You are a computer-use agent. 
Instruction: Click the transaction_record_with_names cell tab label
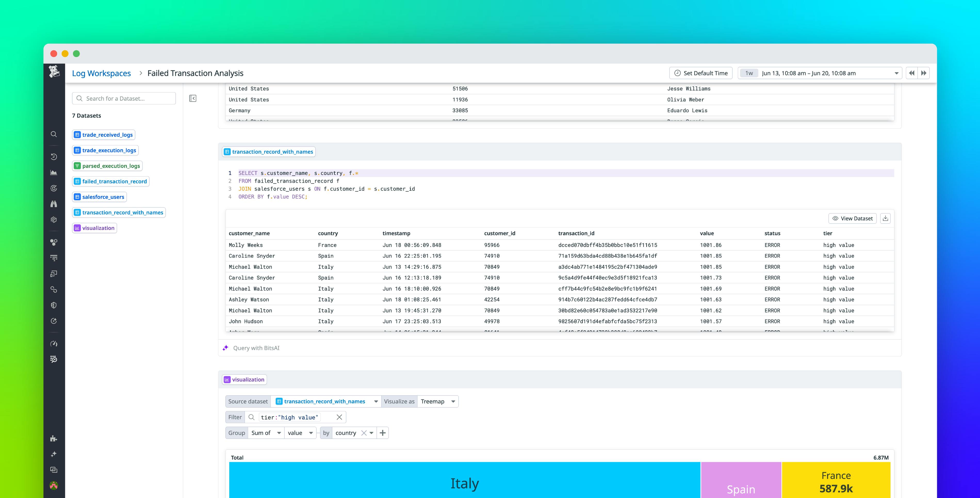coord(269,151)
